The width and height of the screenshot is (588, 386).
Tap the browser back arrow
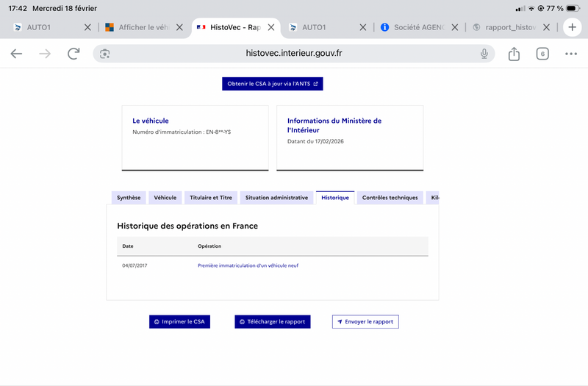[x=16, y=54]
